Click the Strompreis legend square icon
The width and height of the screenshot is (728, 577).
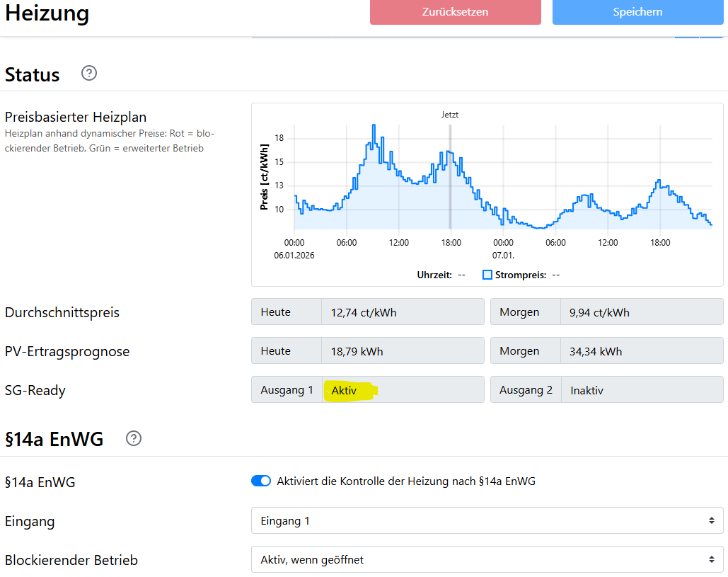click(x=487, y=275)
